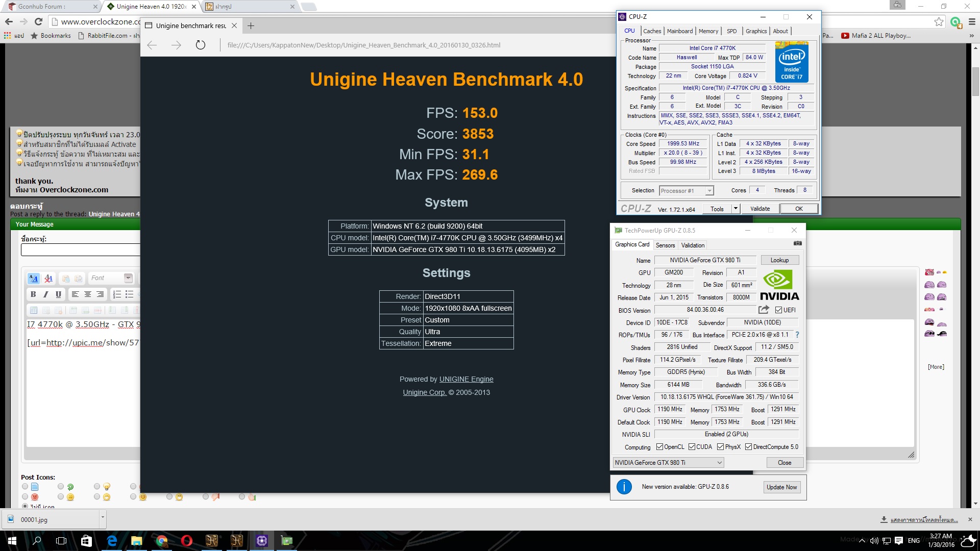Toggle the OpenCL checkbox
This screenshot has height=551, width=980.
click(659, 447)
